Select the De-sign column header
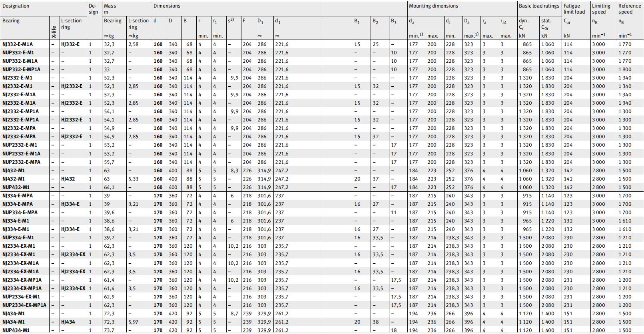Image resolution: width=644 pixels, height=334 pixels. (93, 9)
